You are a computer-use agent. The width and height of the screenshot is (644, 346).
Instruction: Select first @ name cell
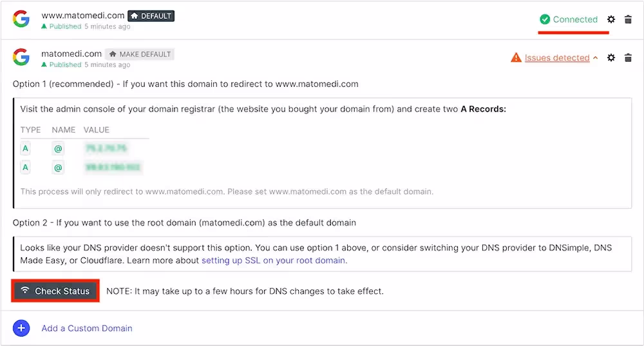click(x=58, y=148)
